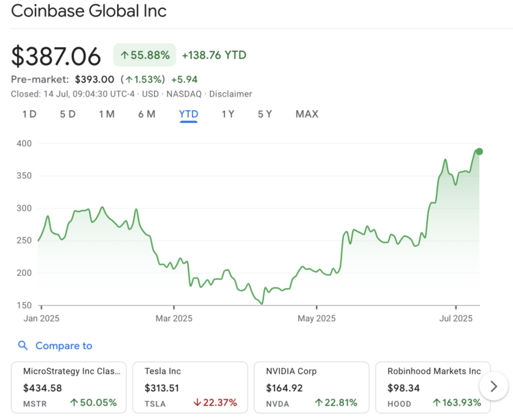Select the YTD range tab
This screenshot has width=513, height=420.
click(189, 114)
